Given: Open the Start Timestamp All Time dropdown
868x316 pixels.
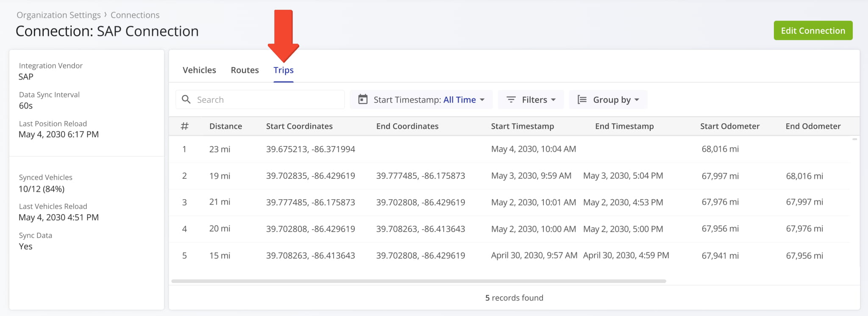Looking at the screenshot, I should [x=464, y=100].
